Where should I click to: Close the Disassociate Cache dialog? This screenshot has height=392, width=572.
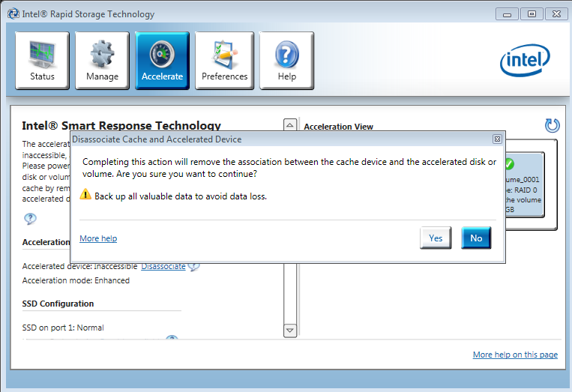(x=497, y=139)
